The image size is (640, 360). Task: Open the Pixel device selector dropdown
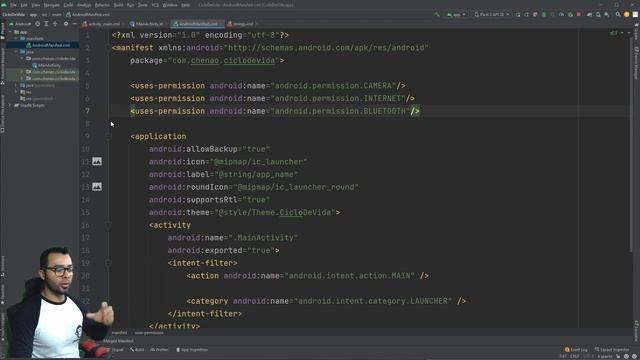click(x=492, y=14)
